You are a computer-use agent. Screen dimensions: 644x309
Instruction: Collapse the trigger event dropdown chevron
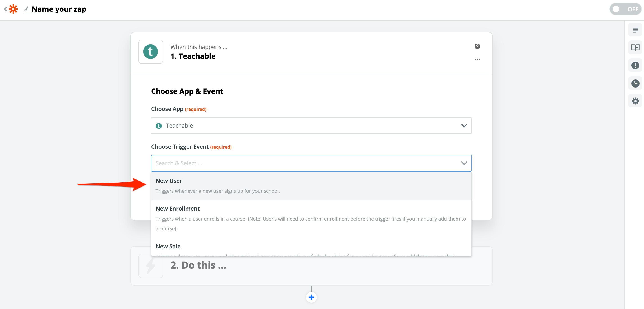point(464,163)
